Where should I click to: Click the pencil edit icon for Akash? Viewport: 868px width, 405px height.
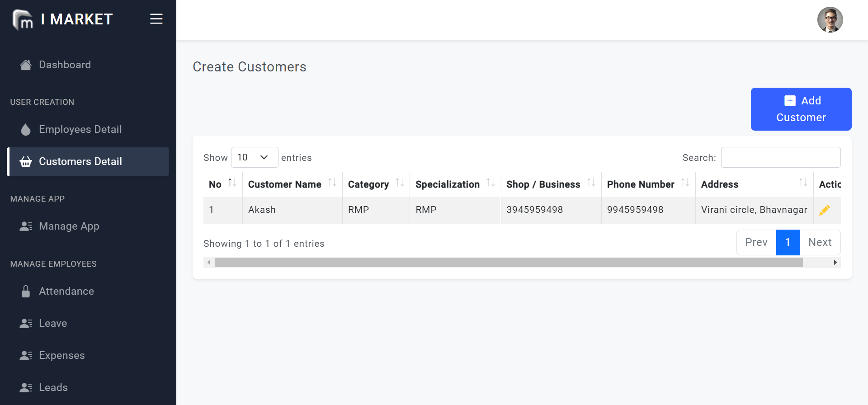coord(824,210)
